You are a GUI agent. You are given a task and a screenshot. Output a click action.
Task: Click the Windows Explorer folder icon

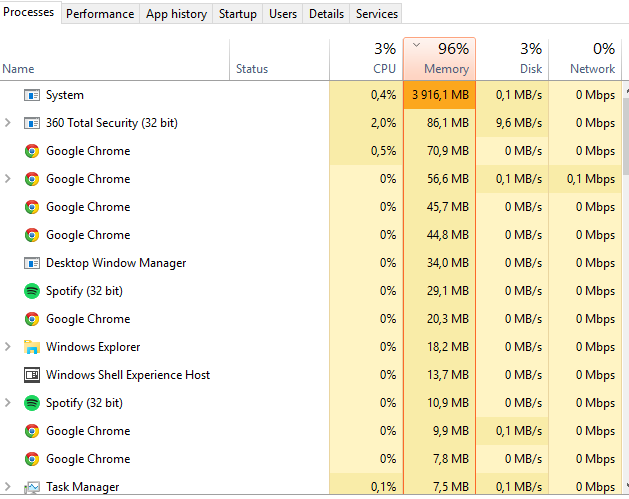point(32,347)
